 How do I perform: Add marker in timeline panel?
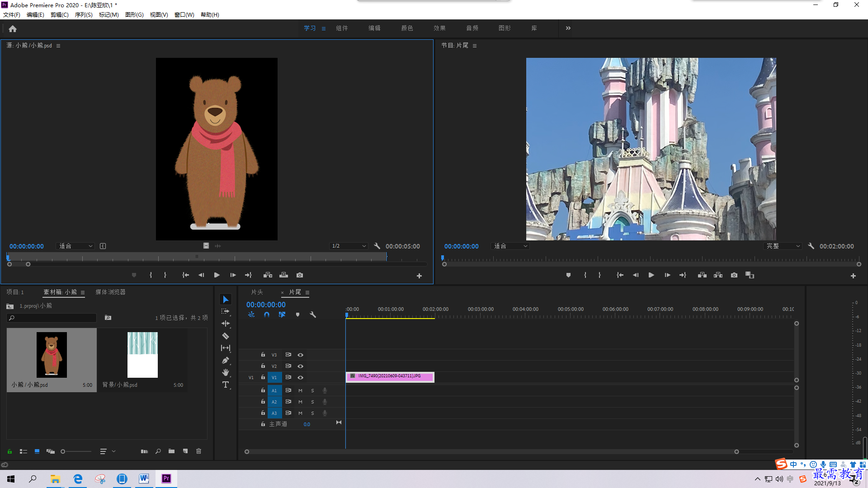coord(297,314)
